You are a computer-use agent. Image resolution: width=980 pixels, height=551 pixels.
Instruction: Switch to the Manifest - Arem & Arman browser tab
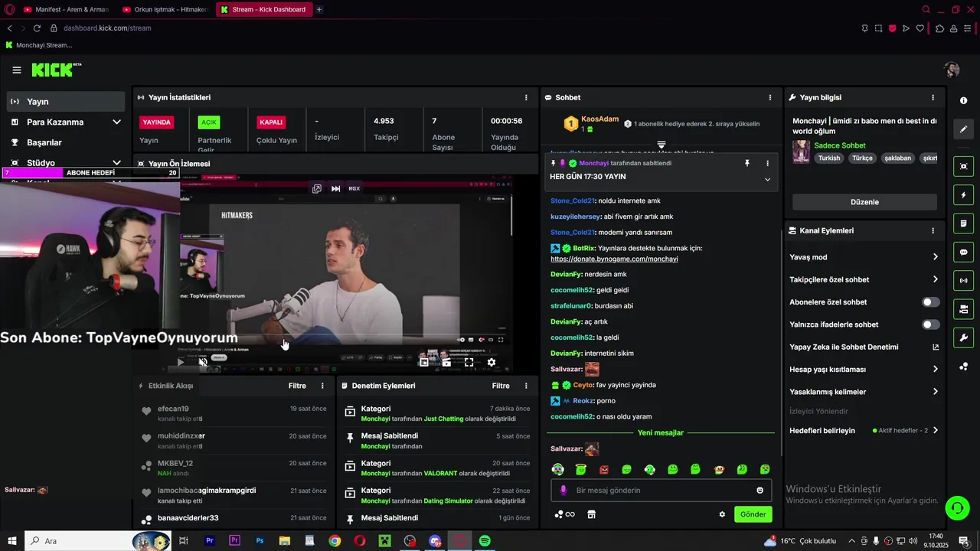tap(65, 9)
